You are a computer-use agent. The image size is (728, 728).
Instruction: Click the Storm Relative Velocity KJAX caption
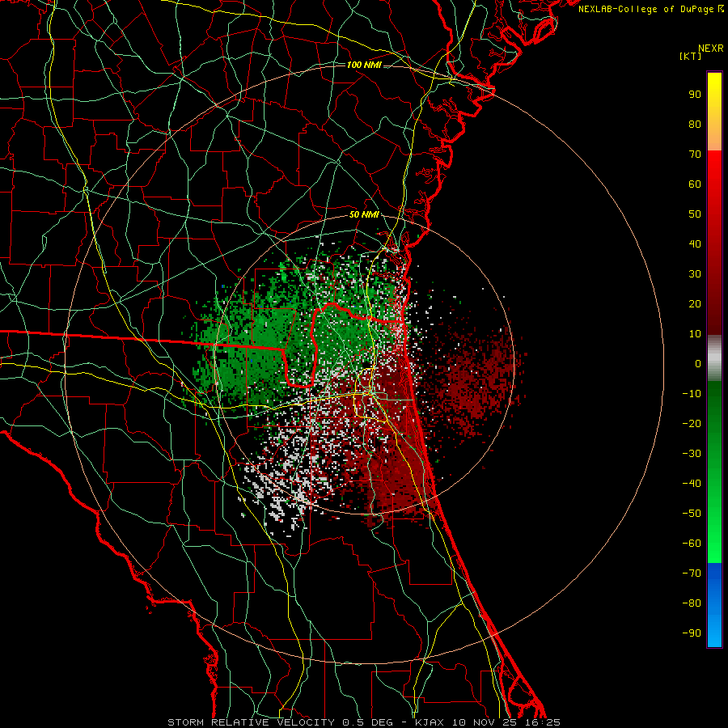pyautogui.click(x=364, y=722)
